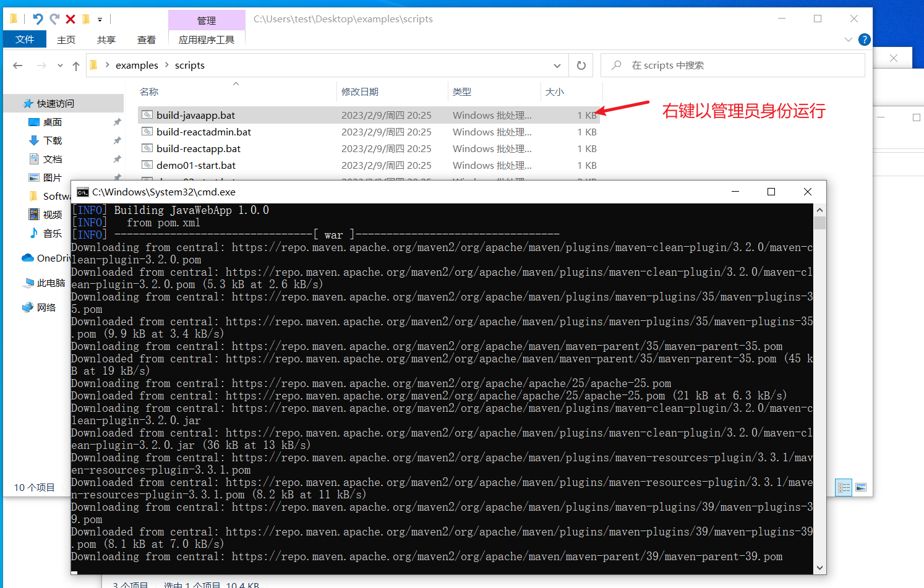
Task: Click the cmd.exe window title icon
Action: coord(82,192)
